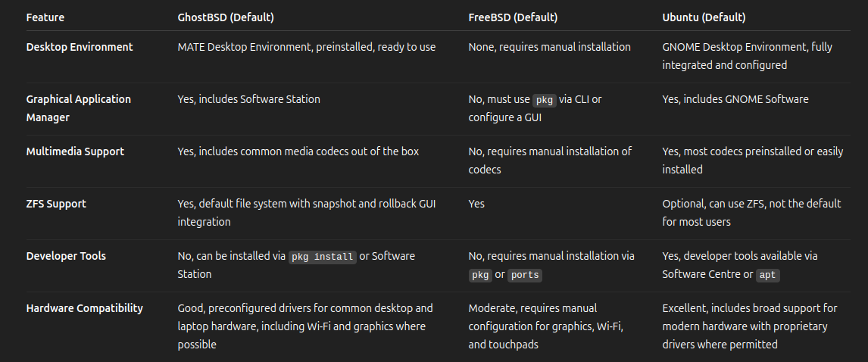868x362 pixels.
Task: Click the 'MATE Desktop Environment, preinstalled' cell
Action: pyautogui.click(x=307, y=47)
